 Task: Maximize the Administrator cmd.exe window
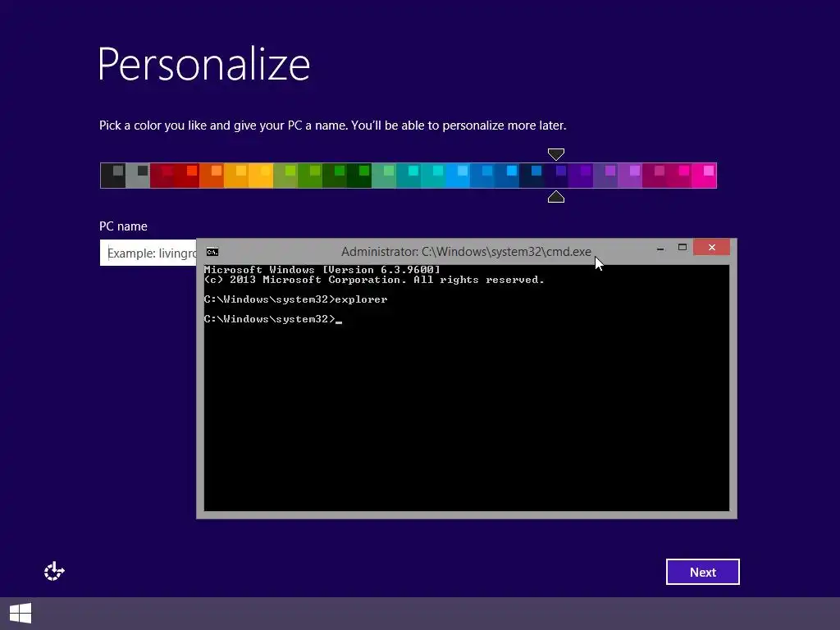[682, 248]
